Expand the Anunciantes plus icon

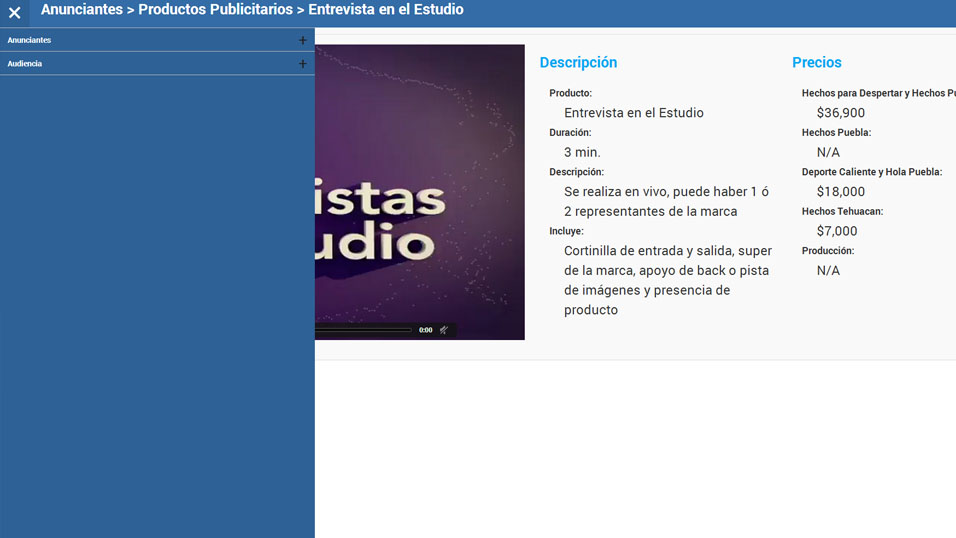point(302,40)
